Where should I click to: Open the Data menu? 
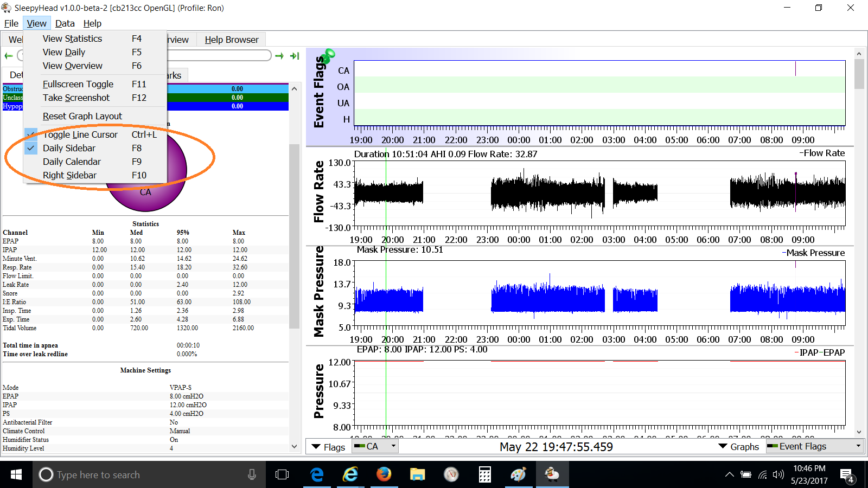tap(65, 23)
